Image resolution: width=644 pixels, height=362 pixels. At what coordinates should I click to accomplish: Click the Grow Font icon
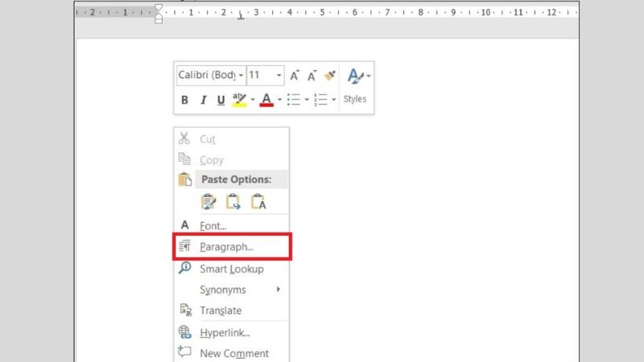295,76
